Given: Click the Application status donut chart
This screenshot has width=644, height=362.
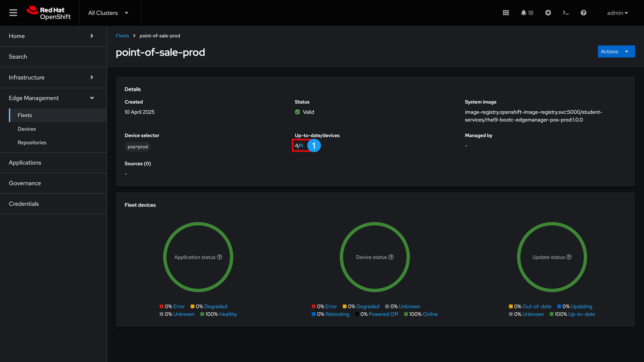Looking at the screenshot, I should pyautogui.click(x=198, y=257).
